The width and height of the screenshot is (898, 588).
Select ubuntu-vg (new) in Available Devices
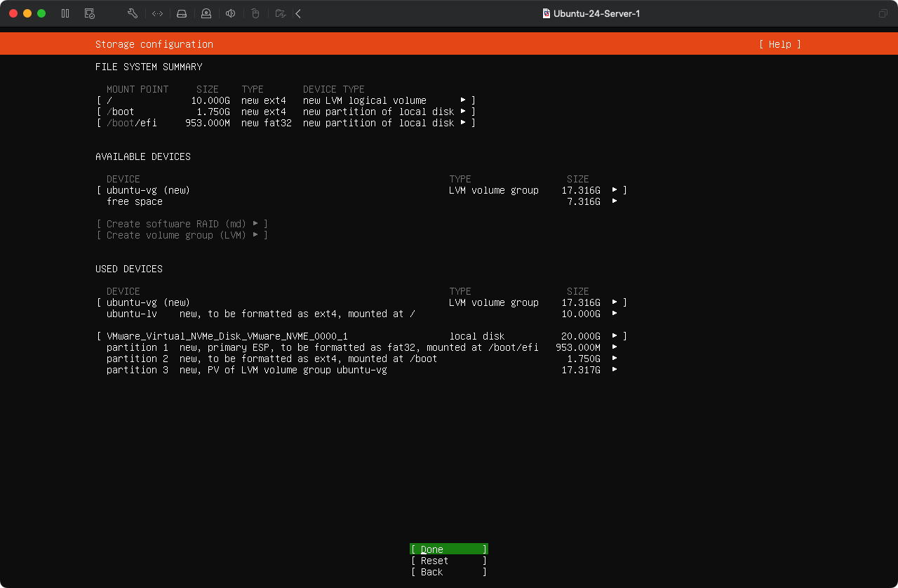362,190
